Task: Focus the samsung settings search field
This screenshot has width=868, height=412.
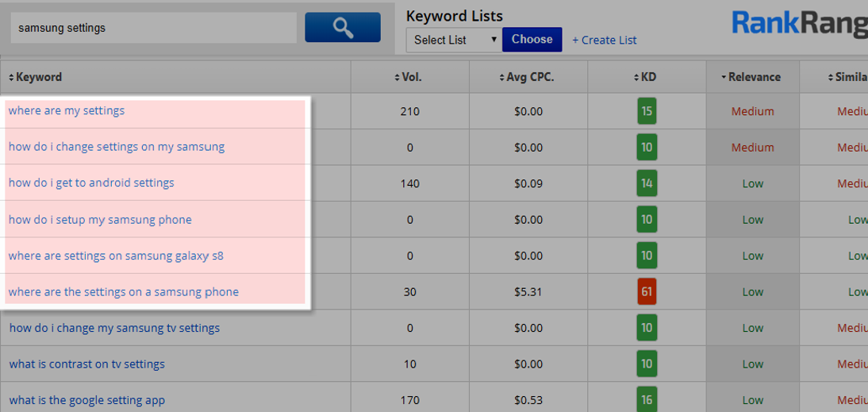Action: (x=153, y=28)
